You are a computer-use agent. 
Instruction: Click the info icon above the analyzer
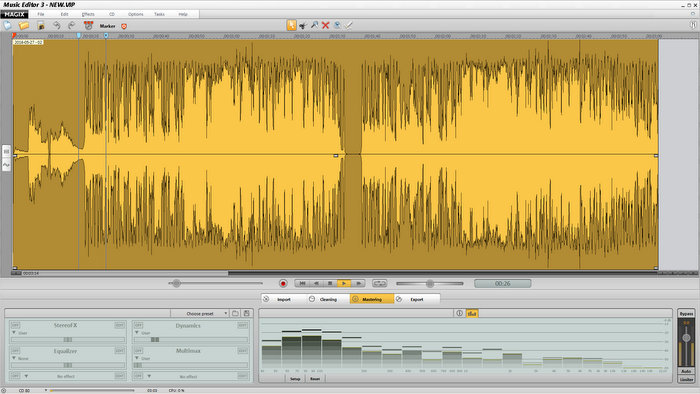(459, 313)
